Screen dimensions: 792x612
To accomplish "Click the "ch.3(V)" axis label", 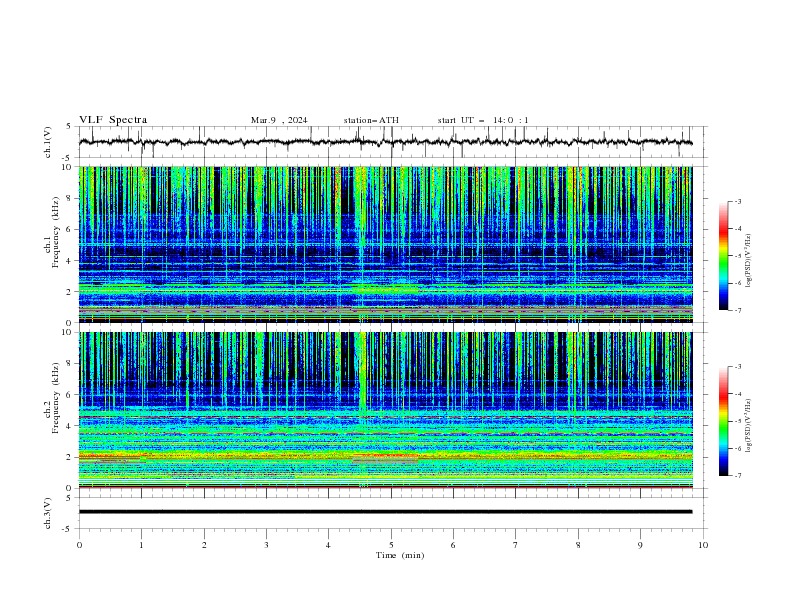I will tap(48, 513).
